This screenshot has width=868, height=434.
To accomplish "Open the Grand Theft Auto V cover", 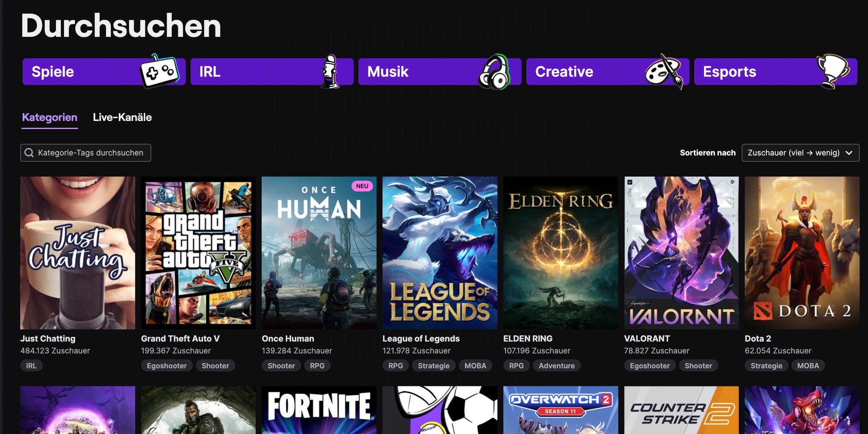I will coord(198,253).
